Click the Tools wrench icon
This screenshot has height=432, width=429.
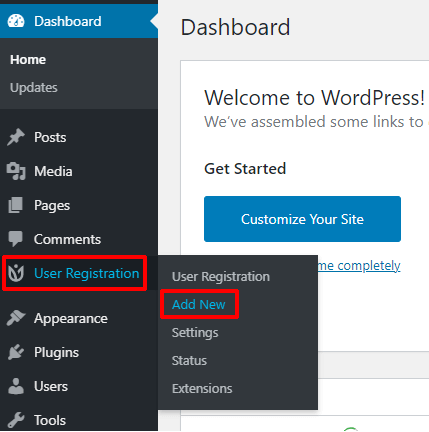pyautogui.click(x=16, y=420)
